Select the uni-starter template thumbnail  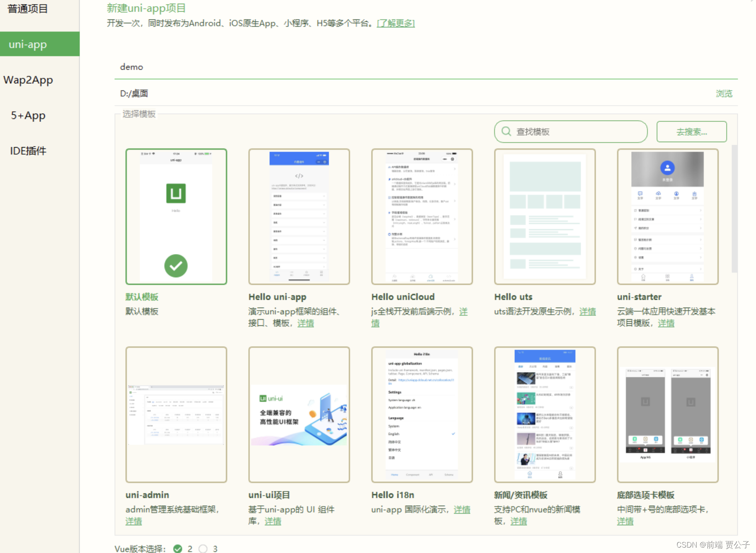click(667, 216)
